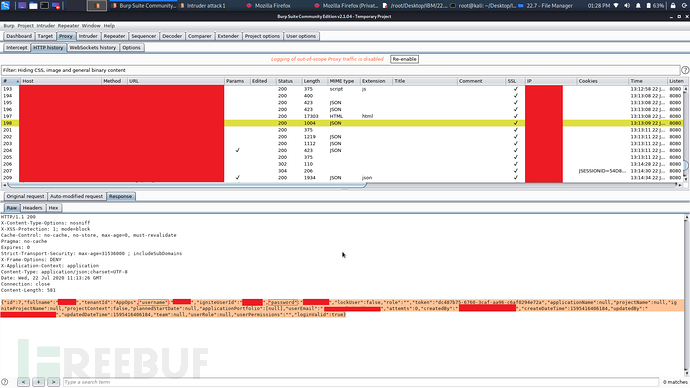This screenshot has height=388, width=690.
Task: Sort by the # column header arrow
Action: [x=18, y=81]
